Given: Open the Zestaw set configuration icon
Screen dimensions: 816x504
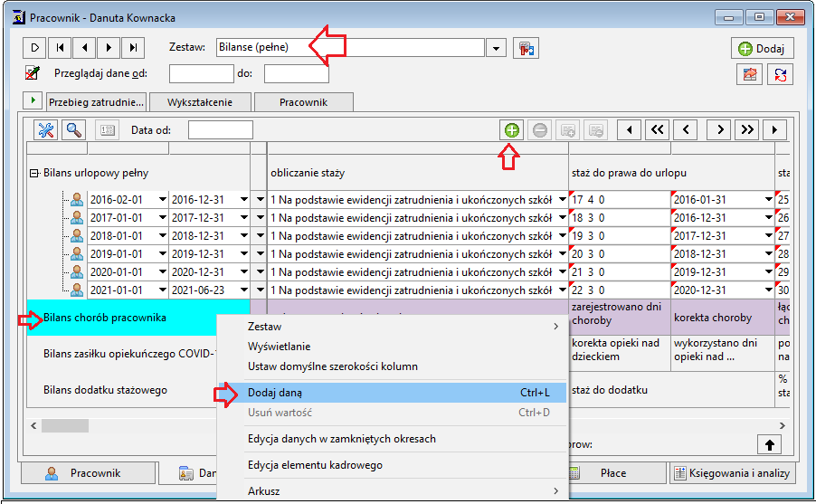Looking at the screenshot, I should 527,48.
